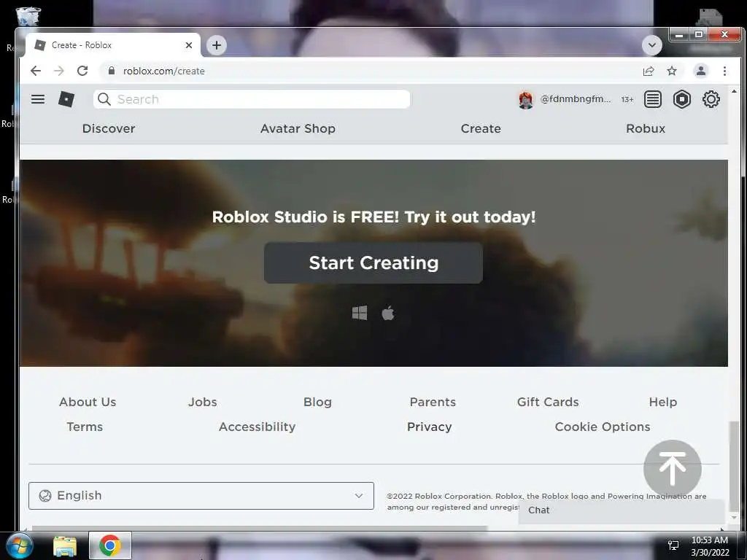Open a new tab with the plus button
Screen dimensions: 747x560
pos(217,45)
